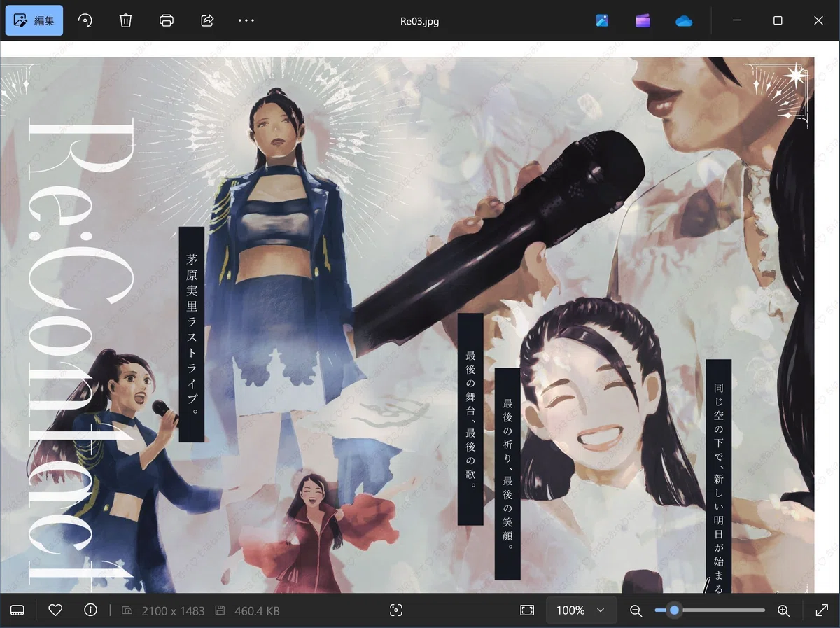The height and width of the screenshot is (628, 840).
Task: Close the Photos window
Action: [x=819, y=20]
